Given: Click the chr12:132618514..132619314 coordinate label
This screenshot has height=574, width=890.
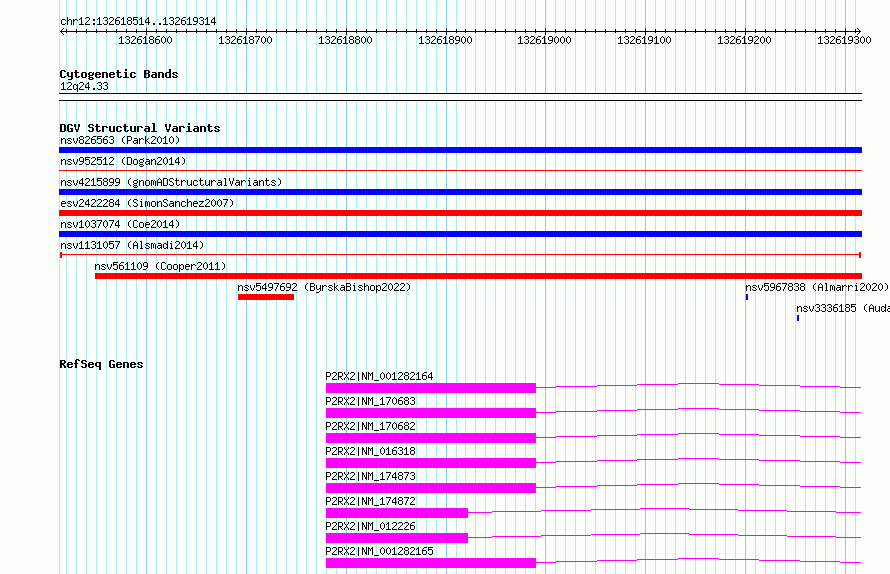Looking at the screenshot, I should tap(138, 22).
